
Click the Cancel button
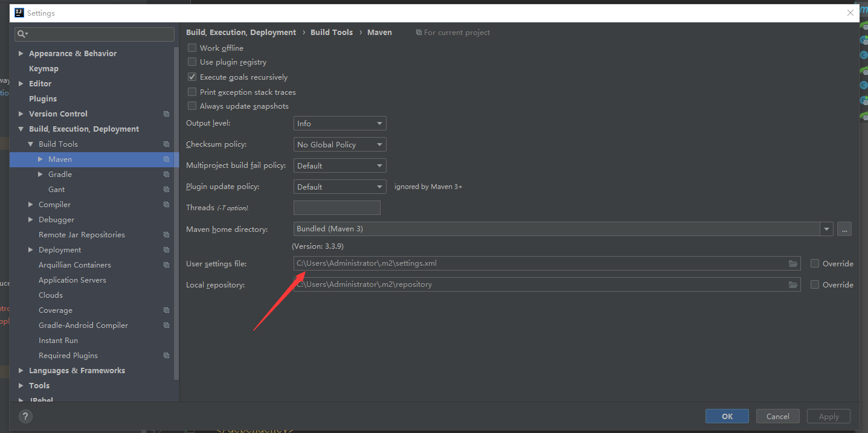pyautogui.click(x=777, y=416)
